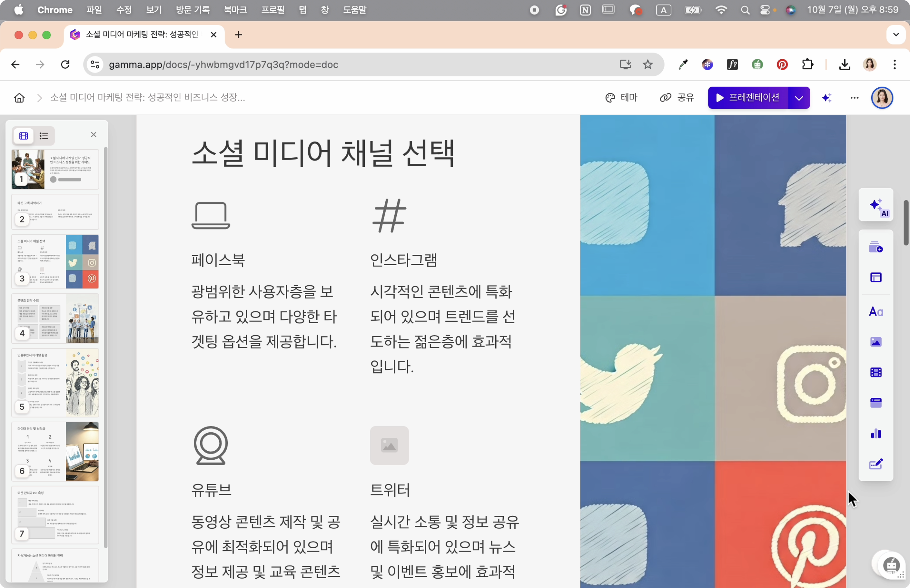Open the Chrome extensions puzzle icon

807,65
